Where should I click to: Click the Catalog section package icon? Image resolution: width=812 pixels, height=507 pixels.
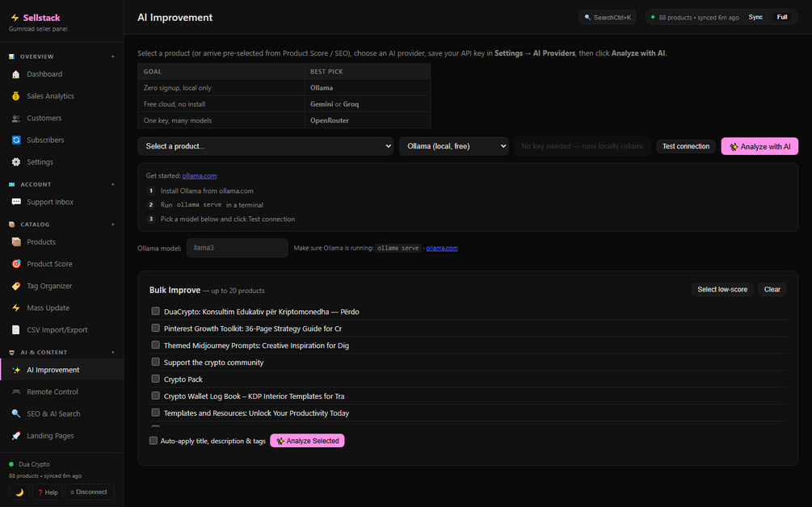pos(11,224)
